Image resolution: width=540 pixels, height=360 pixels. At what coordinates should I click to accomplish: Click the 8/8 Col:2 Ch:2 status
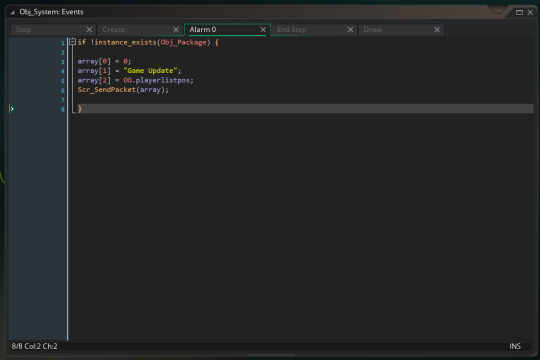pyautogui.click(x=34, y=346)
